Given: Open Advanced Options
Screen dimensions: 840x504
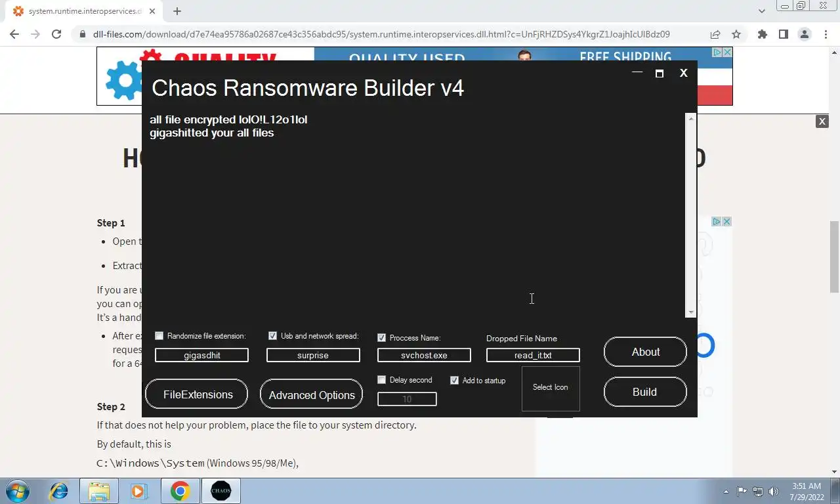Looking at the screenshot, I should (311, 395).
